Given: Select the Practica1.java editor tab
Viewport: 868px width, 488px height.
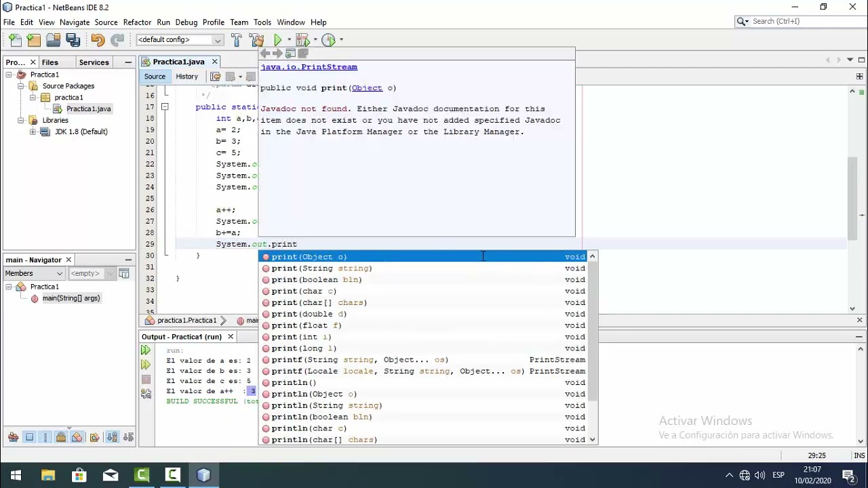Looking at the screenshot, I should click(x=178, y=62).
